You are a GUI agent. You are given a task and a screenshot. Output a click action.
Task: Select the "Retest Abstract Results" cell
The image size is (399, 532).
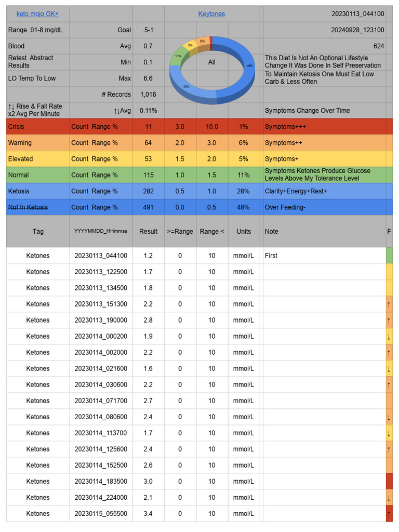coord(38,62)
